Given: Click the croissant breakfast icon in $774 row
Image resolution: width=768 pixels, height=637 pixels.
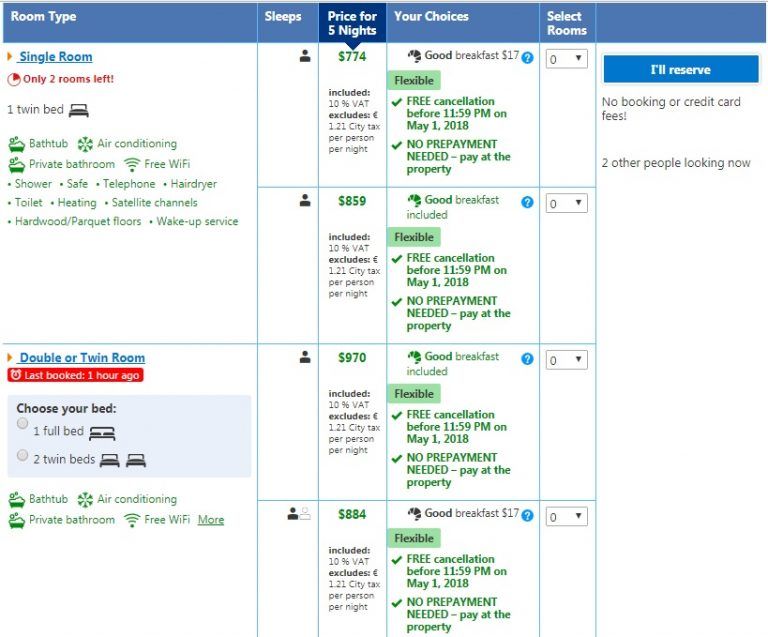Looking at the screenshot, I should [x=414, y=56].
